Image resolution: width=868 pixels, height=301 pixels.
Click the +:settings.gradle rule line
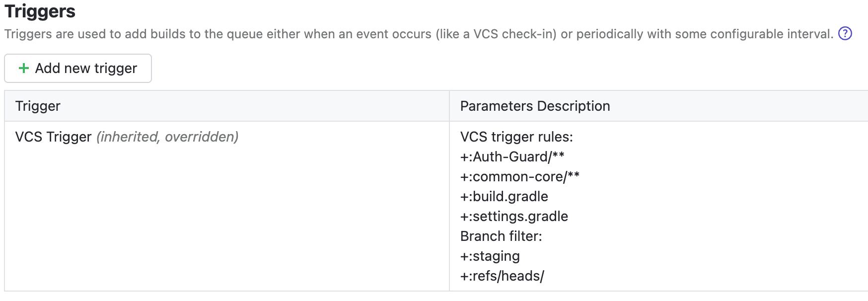514,216
